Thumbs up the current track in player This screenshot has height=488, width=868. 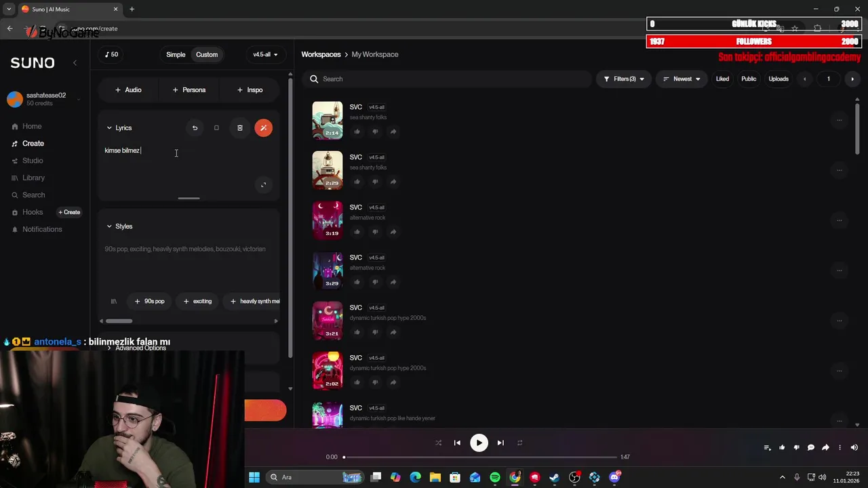[782, 447]
